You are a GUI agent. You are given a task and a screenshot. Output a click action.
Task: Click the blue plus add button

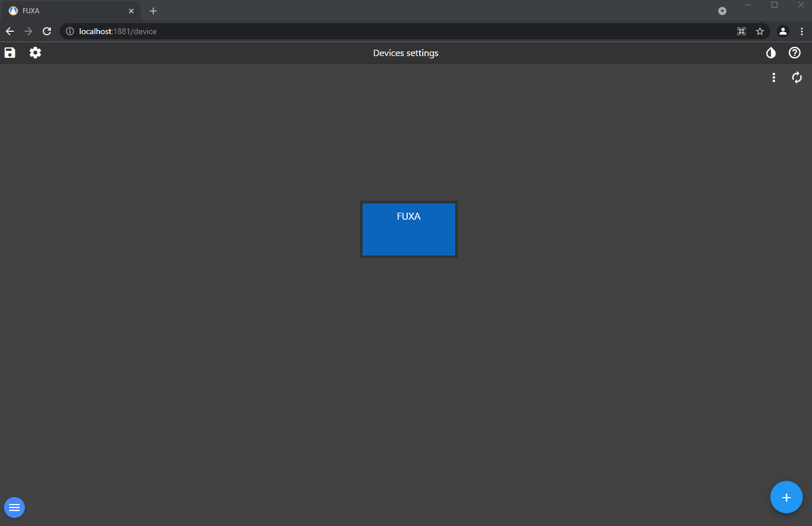[x=786, y=497]
